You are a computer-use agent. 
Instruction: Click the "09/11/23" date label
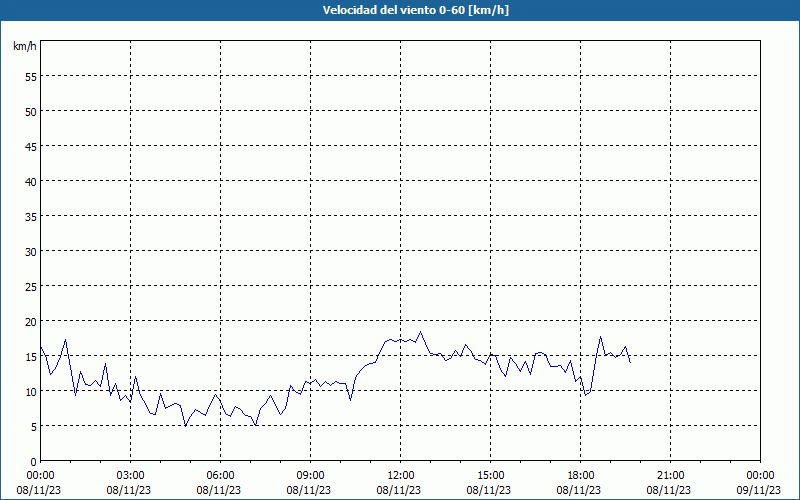coord(759,490)
